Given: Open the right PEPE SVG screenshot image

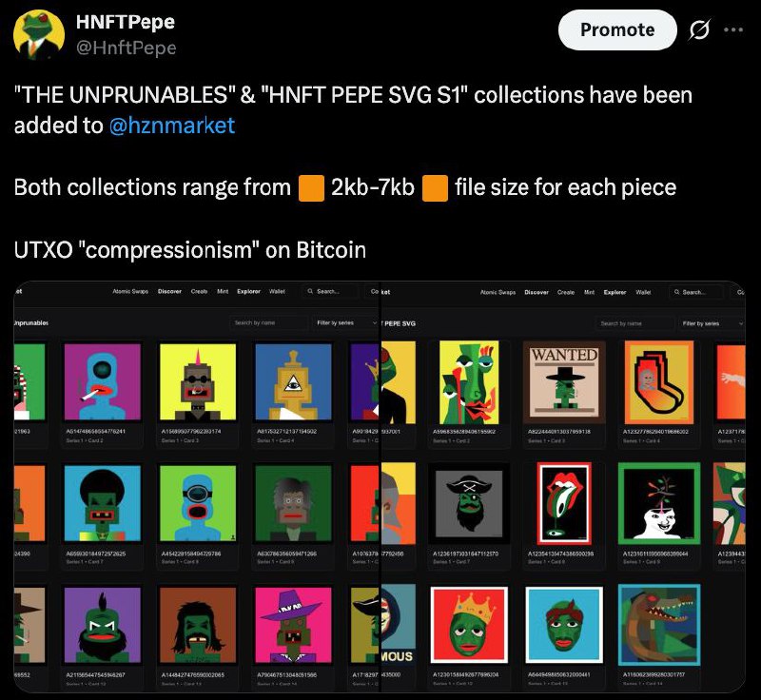Looking at the screenshot, I should 563,487.
